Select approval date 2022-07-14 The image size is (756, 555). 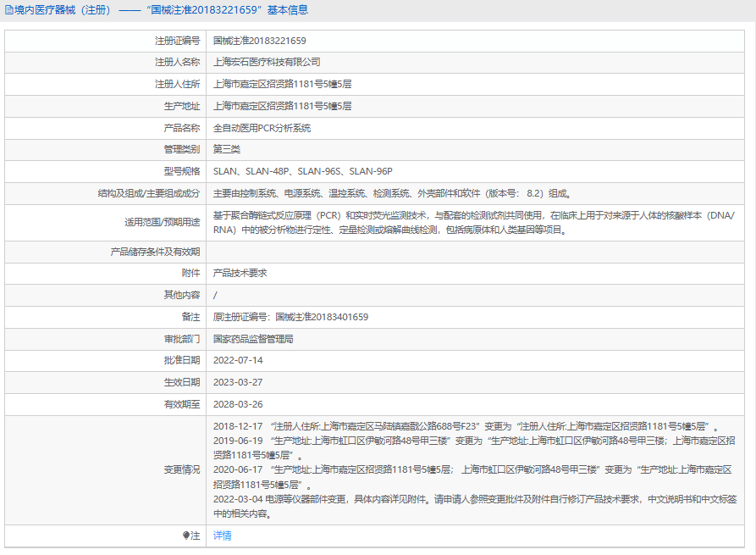pyautogui.click(x=238, y=360)
